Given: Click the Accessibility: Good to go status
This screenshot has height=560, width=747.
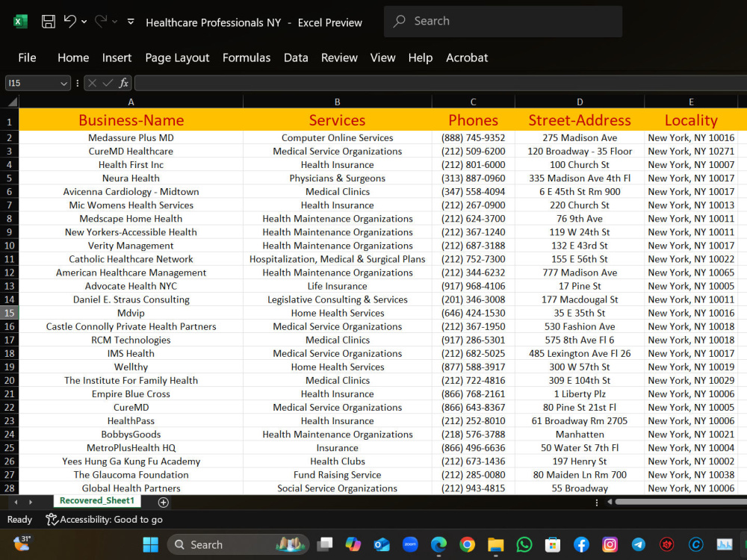Looking at the screenshot, I should 105,520.
